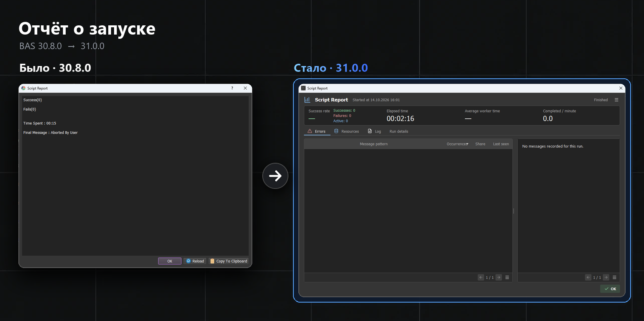Click Copy To Clipboard button

pos(228,261)
